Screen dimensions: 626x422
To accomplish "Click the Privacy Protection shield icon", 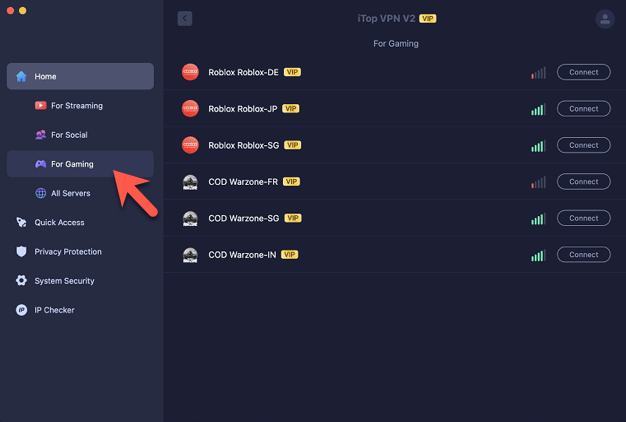I will (21, 252).
